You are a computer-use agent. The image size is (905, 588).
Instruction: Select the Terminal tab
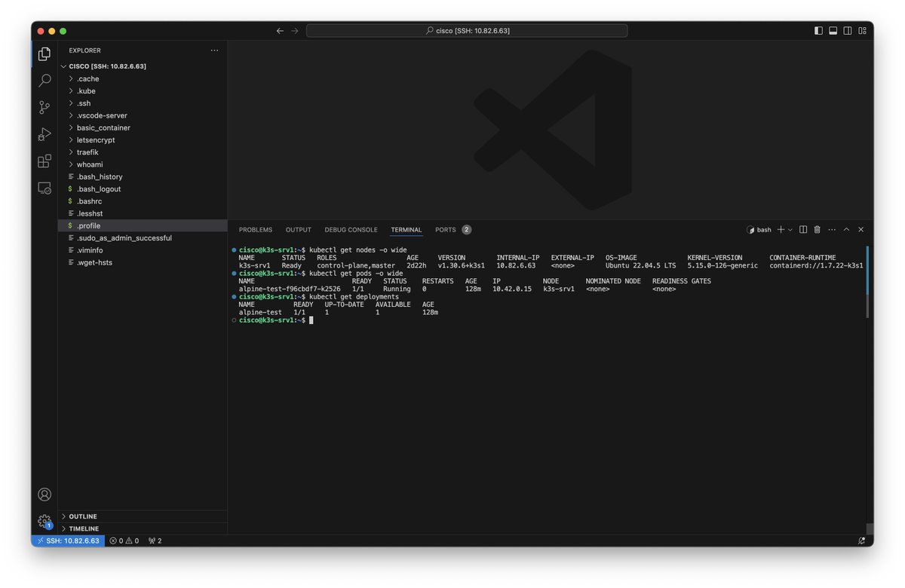click(x=406, y=230)
